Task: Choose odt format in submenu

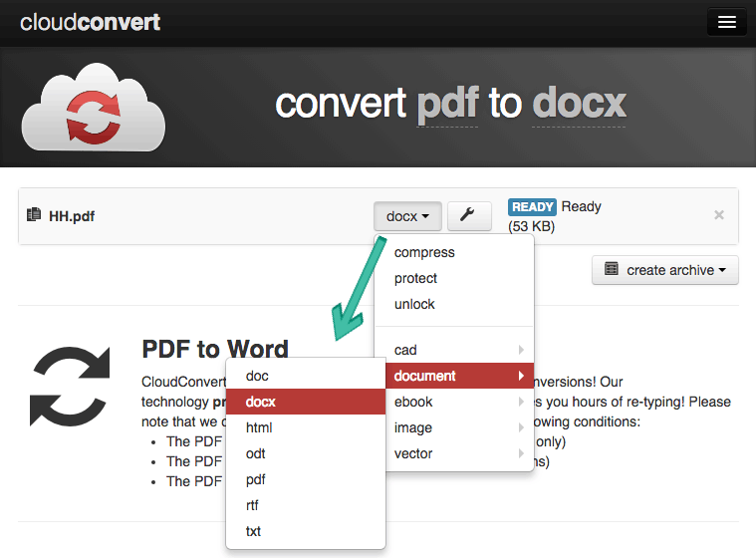Action: point(306,453)
